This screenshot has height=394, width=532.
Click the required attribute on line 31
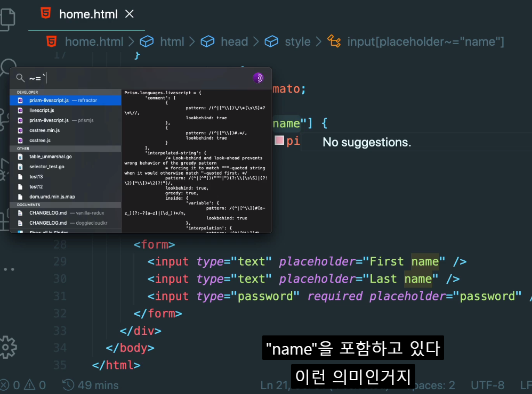[x=335, y=296]
